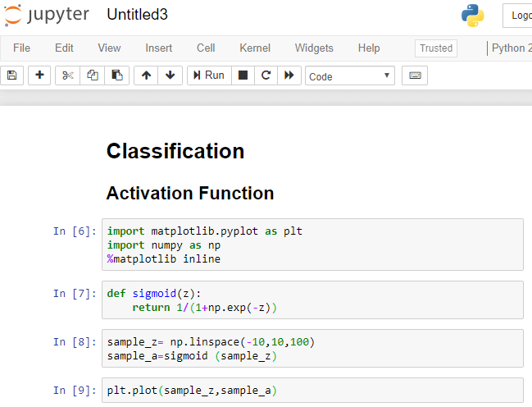
Task: Open the command palette keyboard icon
Action: click(415, 75)
